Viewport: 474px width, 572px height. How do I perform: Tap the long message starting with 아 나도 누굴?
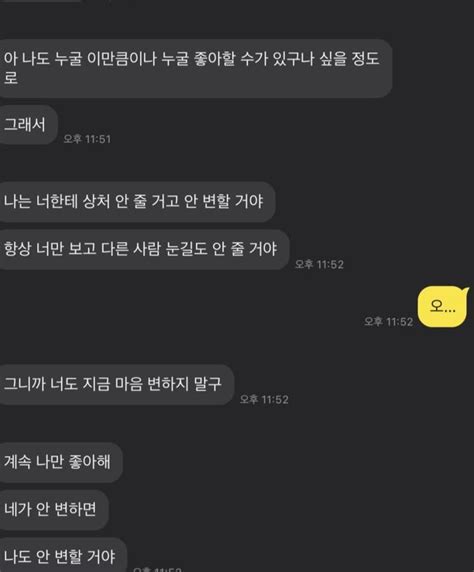click(196, 68)
